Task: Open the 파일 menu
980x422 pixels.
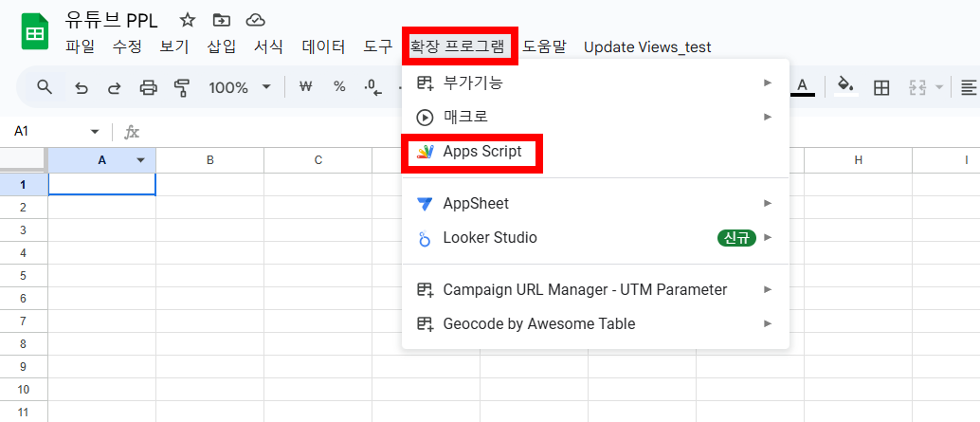Action: point(80,46)
